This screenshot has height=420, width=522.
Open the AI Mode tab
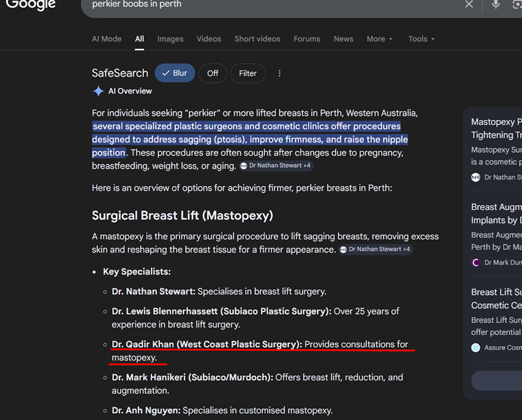107,39
